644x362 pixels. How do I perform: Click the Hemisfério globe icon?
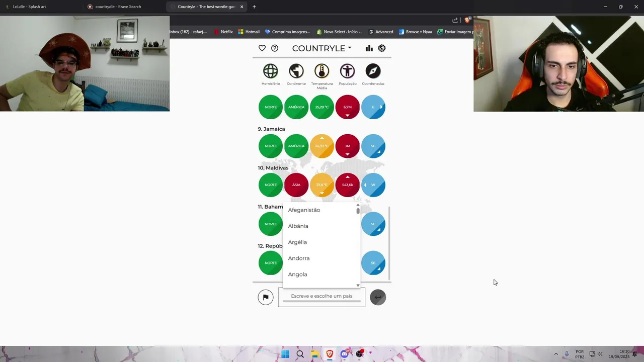[x=271, y=71]
